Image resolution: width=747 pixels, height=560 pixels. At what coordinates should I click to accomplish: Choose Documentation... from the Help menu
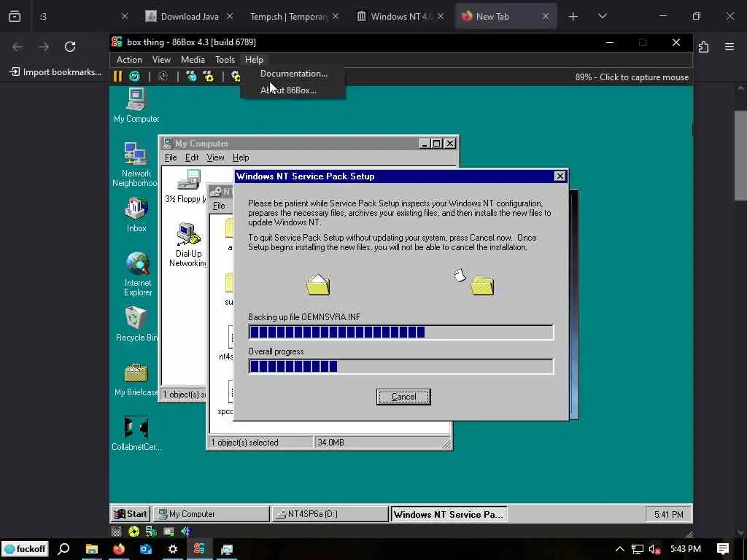pos(293,74)
